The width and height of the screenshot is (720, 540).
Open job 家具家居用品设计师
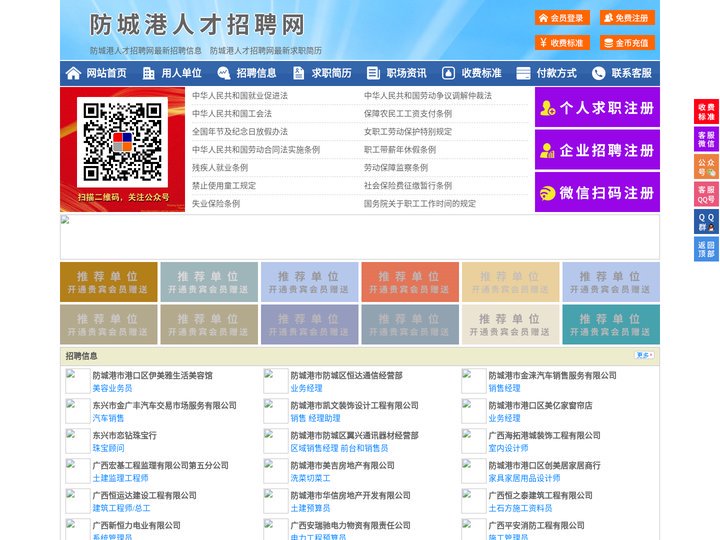(524, 478)
